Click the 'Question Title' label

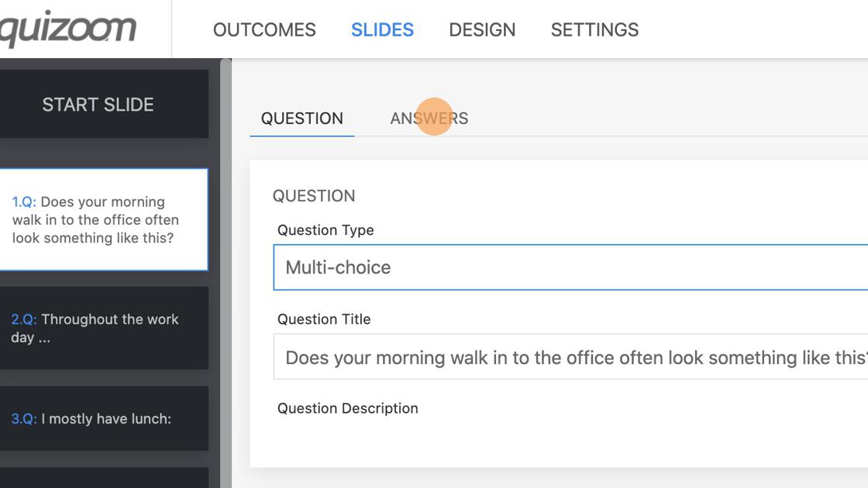coord(324,319)
